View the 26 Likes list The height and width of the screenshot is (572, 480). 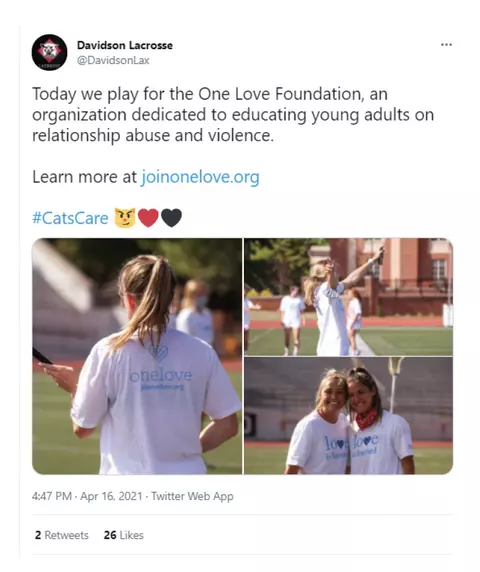(124, 535)
